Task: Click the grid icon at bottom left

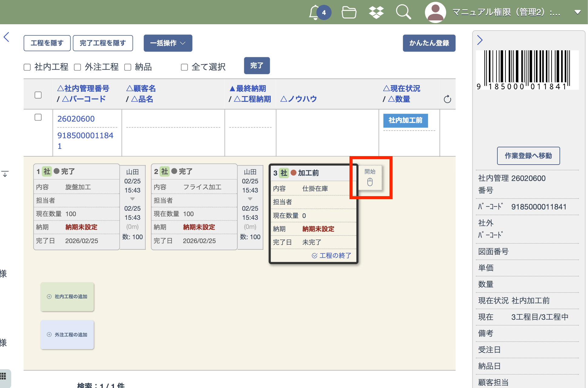Action: tap(3, 376)
